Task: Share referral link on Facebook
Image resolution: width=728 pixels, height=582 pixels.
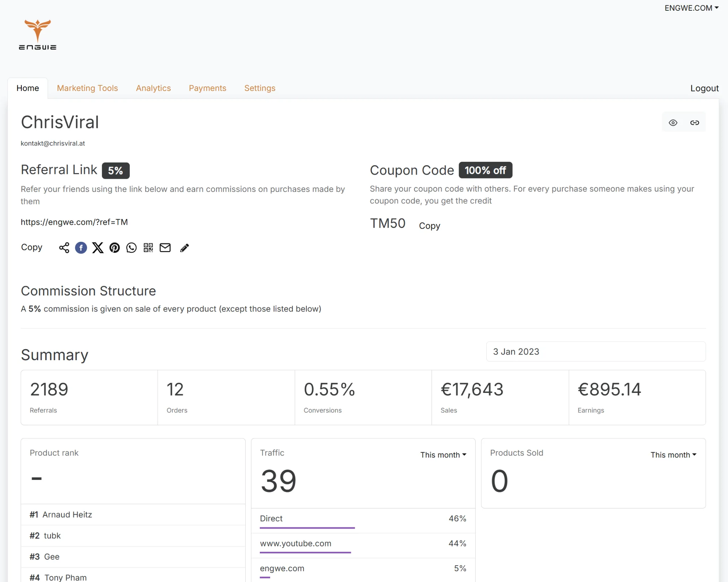Action: coord(81,248)
